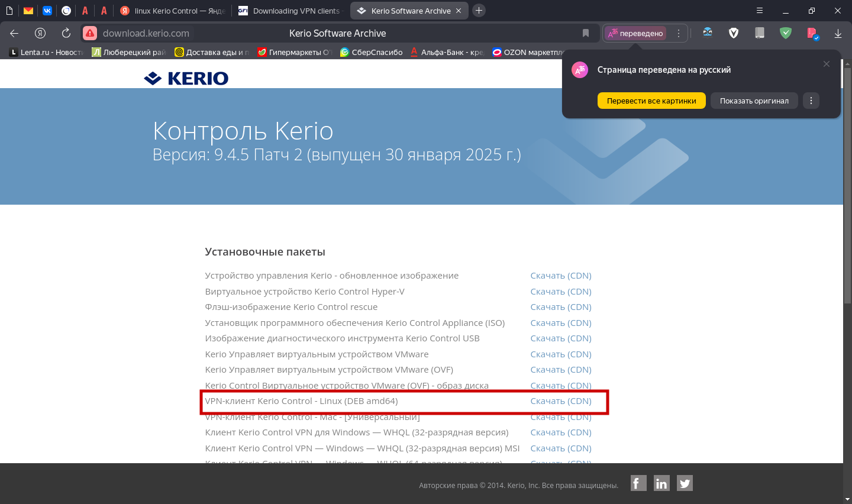The width and height of the screenshot is (852, 504).
Task: Download the USB diagnostic tool image
Action: click(561, 338)
